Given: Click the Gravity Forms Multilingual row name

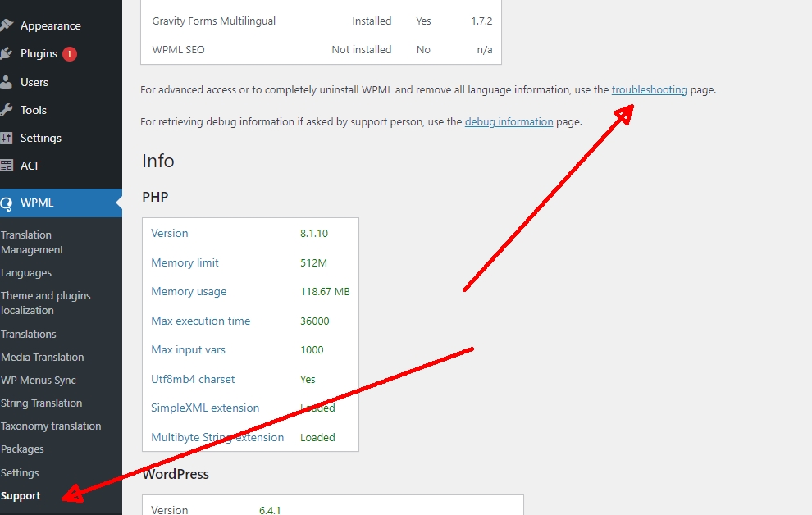Looking at the screenshot, I should (213, 21).
